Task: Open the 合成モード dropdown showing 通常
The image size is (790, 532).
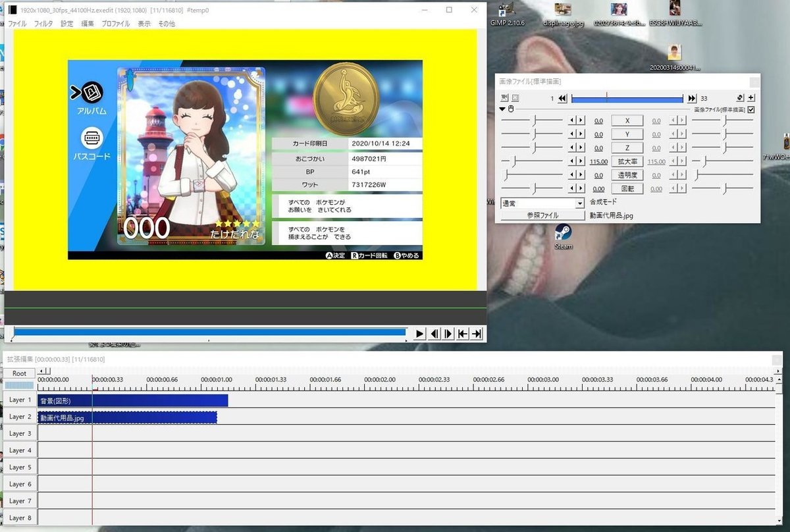Action: pyautogui.click(x=542, y=203)
